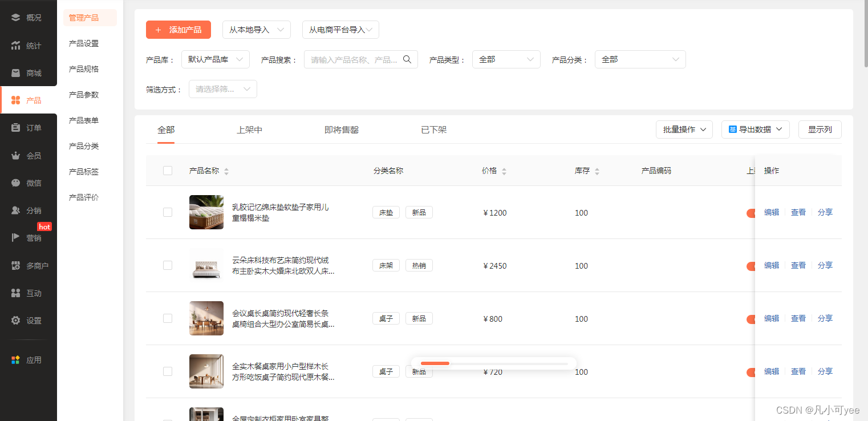Check the box for 乳胶记忆棉床垫 product row

(168, 212)
